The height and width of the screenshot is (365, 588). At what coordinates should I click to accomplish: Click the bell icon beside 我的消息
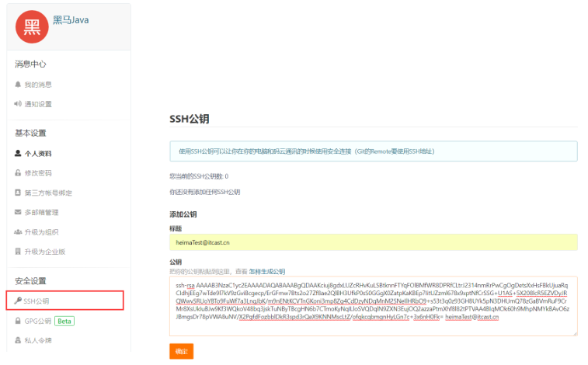[x=18, y=85]
